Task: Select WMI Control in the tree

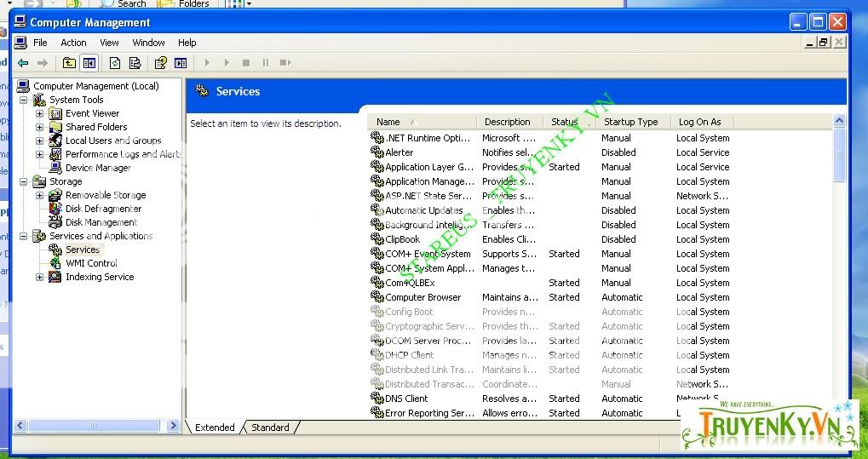Action: pos(91,263)
